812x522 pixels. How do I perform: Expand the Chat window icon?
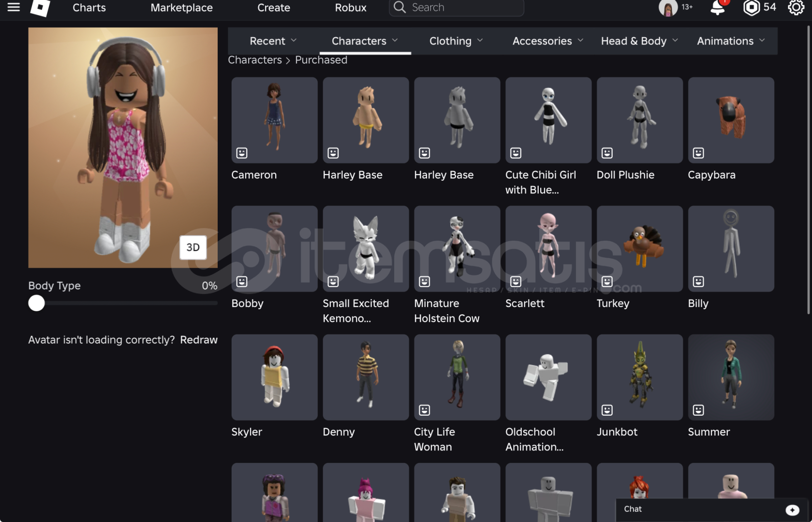pyautogui.click(x=792, y=509)
